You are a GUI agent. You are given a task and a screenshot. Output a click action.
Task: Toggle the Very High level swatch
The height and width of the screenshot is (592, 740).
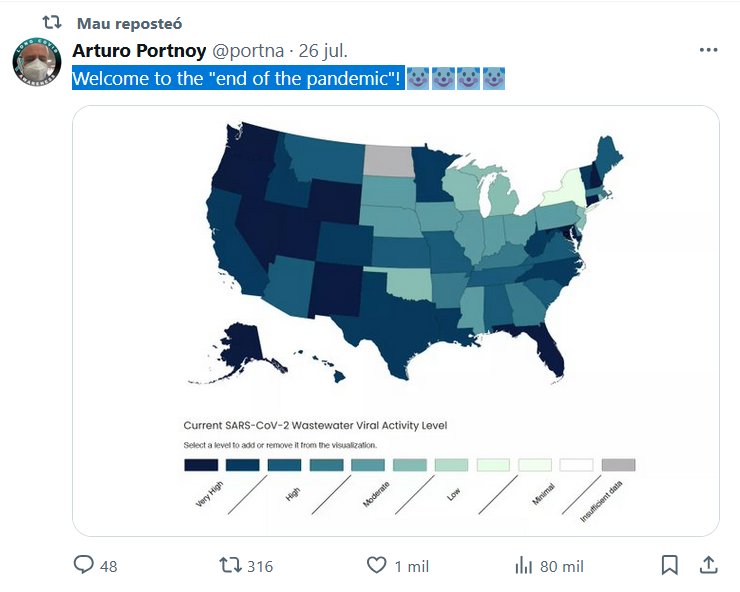point(201,465)
